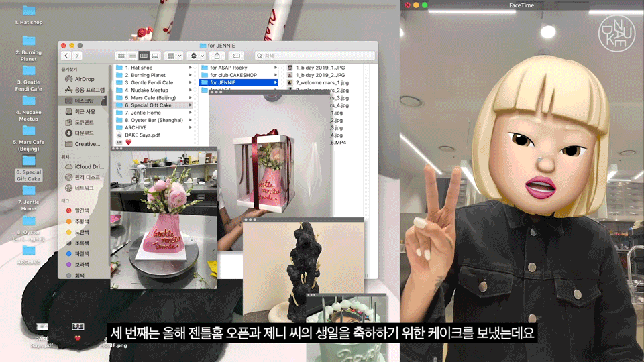Expand arrow beside 'for club CAKESHOP'

coord(276,75)
